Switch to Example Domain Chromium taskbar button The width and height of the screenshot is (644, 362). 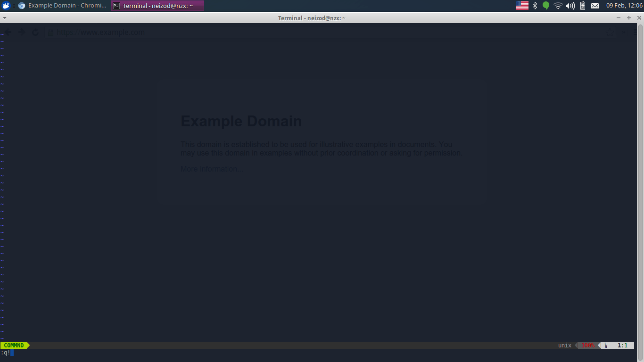63,6
